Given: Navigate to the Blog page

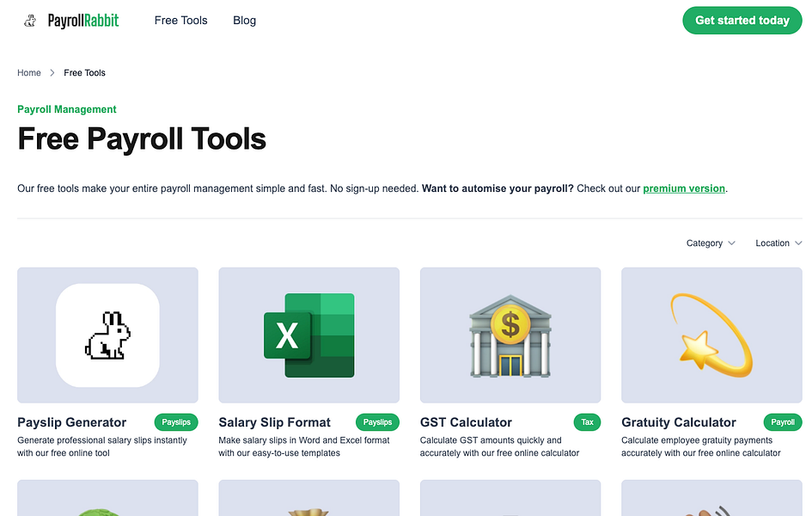Looking at the screenshot, I should coord(244,20).
